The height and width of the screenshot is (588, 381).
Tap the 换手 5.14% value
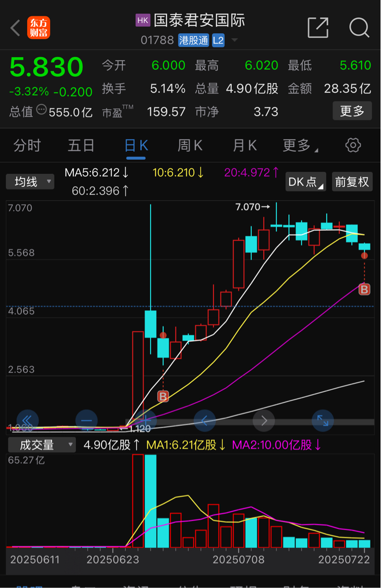[x=167, y=89]
